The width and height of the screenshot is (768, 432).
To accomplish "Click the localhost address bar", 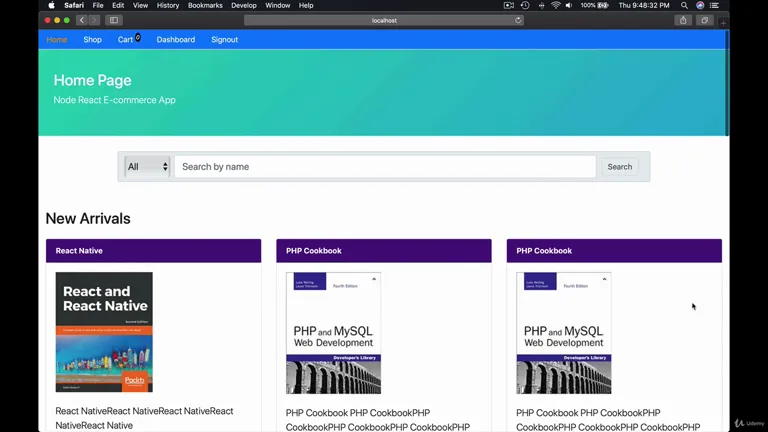I will tap(384, 20).
